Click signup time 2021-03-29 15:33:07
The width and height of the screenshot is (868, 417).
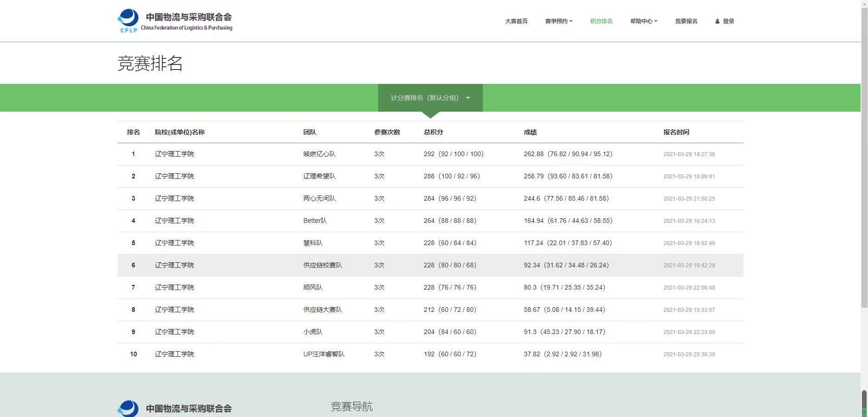pyautogui.click(x=689, y=310)
